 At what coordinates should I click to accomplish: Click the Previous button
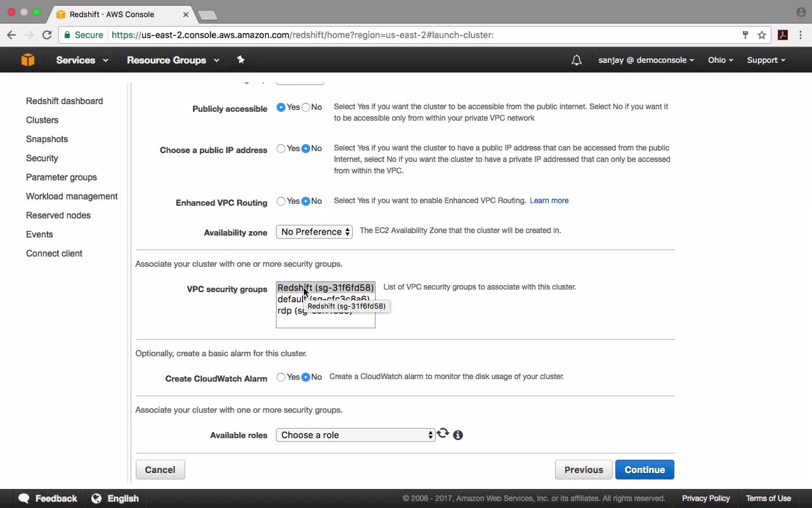click(584, 470)
